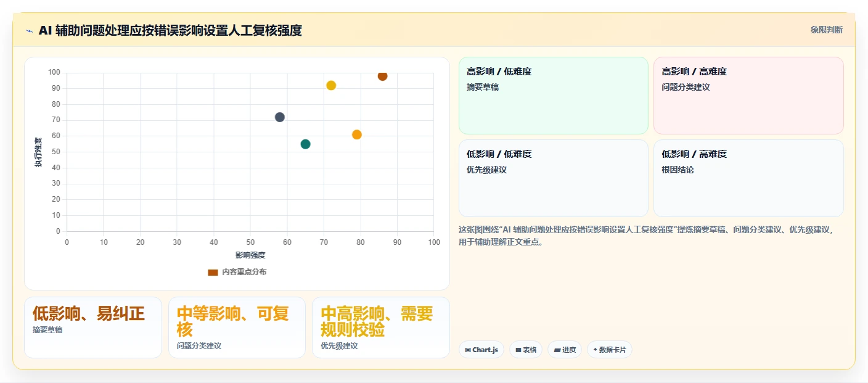This screenshot has width=868, height=383.
Task: Select the orange scatter data point
Action: point(356,134)
